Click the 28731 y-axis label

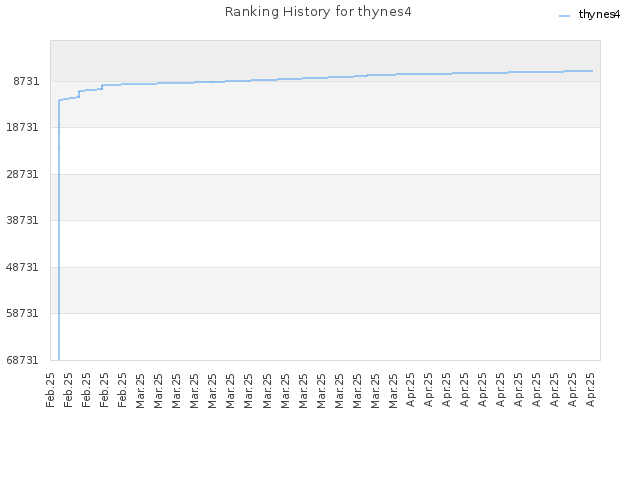click(x=22, y=174)
